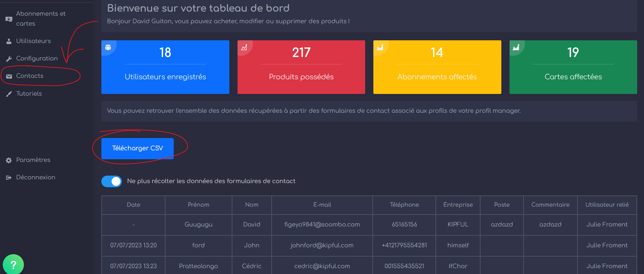Viewport: 644px width, 274px height.
Task: Click the logout icon beside Déconnexion
Action: (9, 178)
